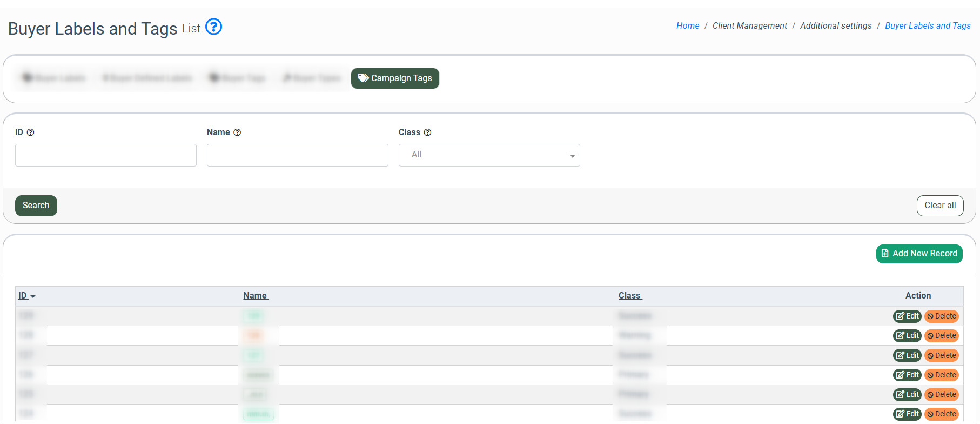Click the Name field help icon
Viewport: 980px width, 424px height.
click(237, 132)
